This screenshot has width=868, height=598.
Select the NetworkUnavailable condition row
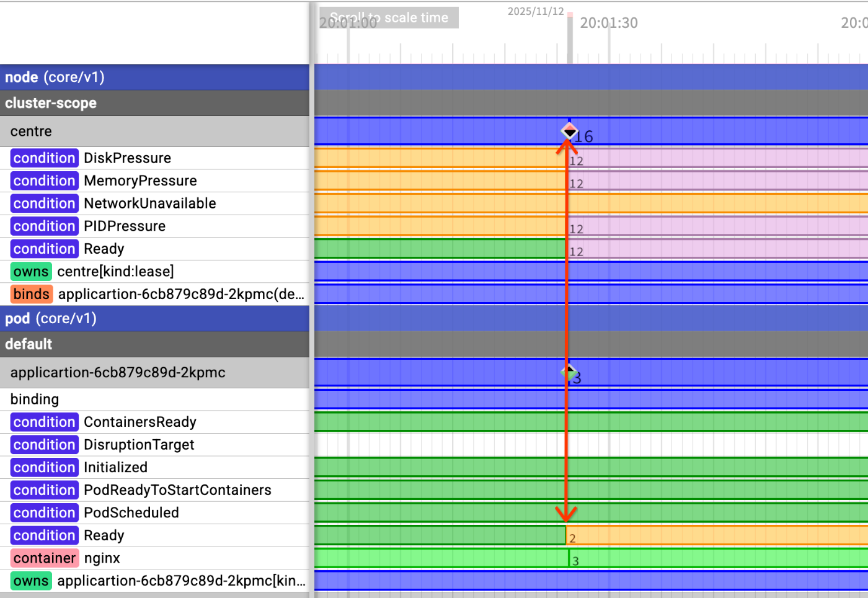154,203
